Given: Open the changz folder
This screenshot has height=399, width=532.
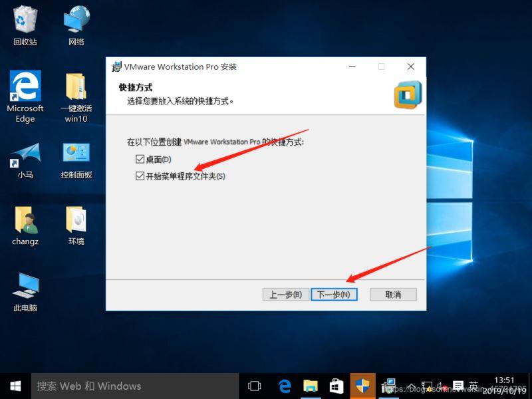Looking at the screenshot, I should [25, 219].
